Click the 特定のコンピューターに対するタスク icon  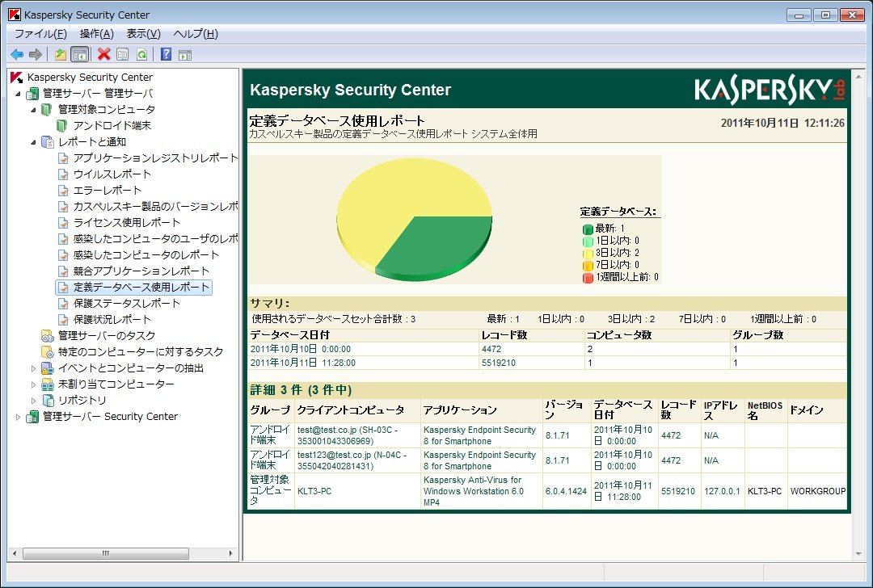pyautogui.click(x=48, y=351)
